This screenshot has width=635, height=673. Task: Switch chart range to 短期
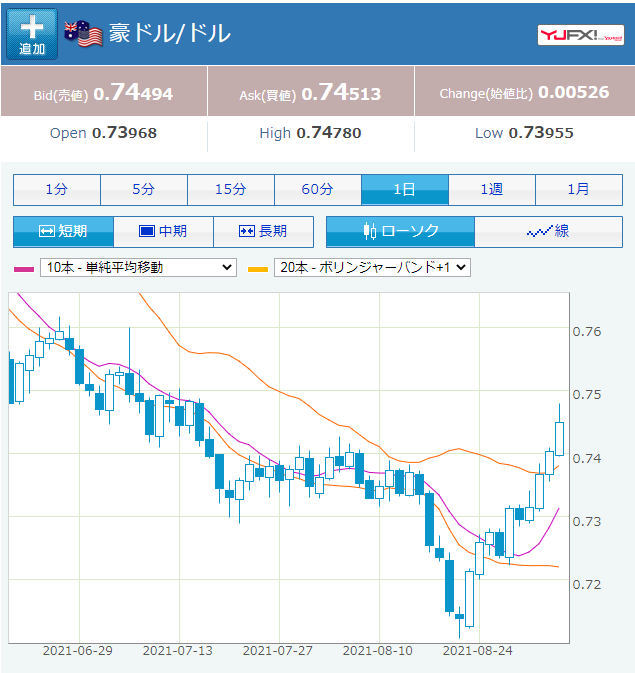click(64, 232)
